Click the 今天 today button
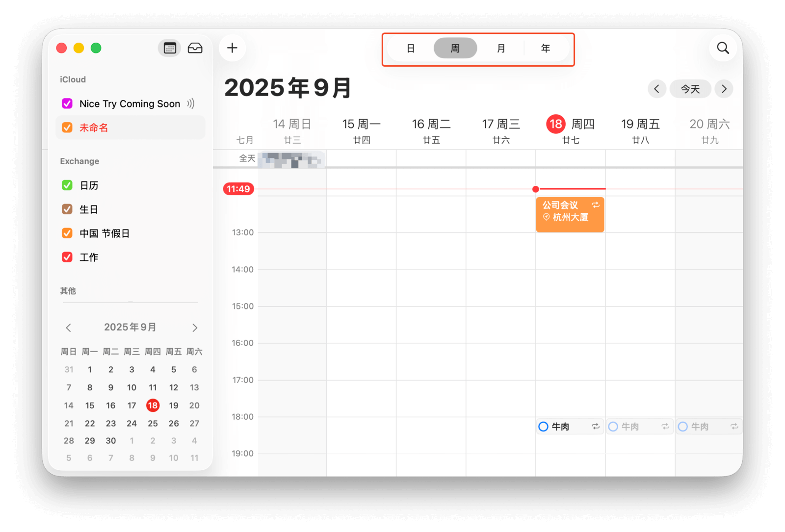785x532 pixels. pos(690,89)
